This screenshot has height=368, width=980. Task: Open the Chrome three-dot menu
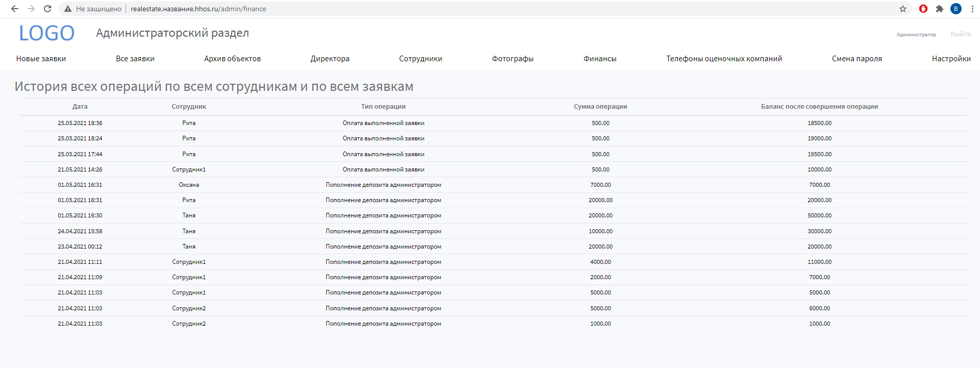coord(972,9)
